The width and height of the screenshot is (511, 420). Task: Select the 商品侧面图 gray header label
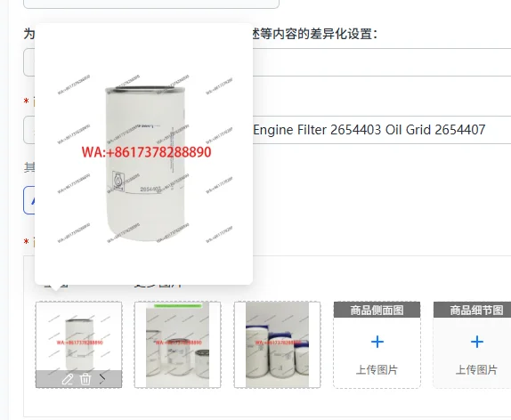[377, 310]
